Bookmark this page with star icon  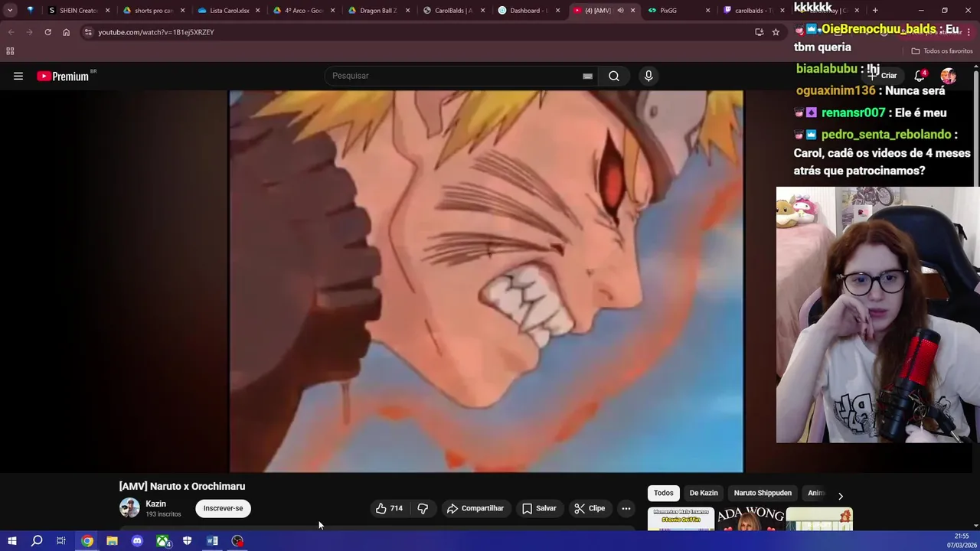click(x=776, y=32)
